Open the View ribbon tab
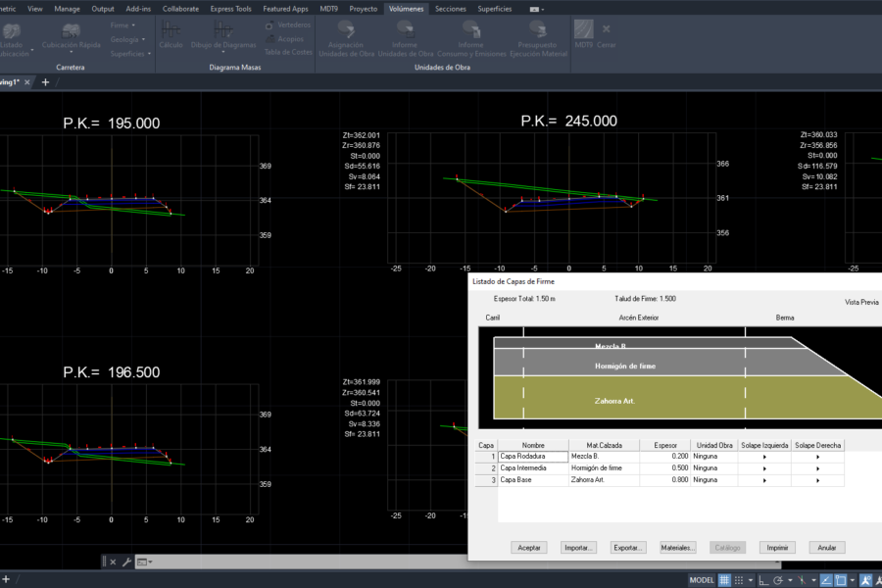The width and height of the screenshot is (882, 588). click(x=35, y=9)
